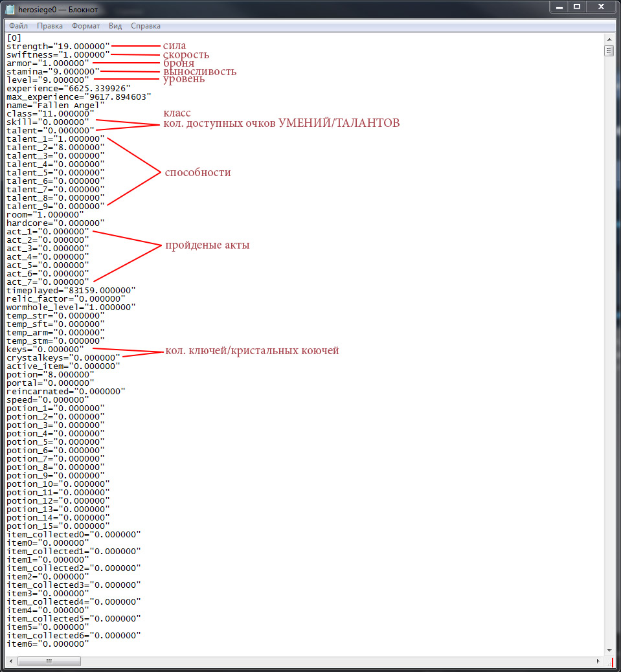621x672 pixels.
Task: Click the line timeplayed="83159.000000"
Action: (71, 291)
